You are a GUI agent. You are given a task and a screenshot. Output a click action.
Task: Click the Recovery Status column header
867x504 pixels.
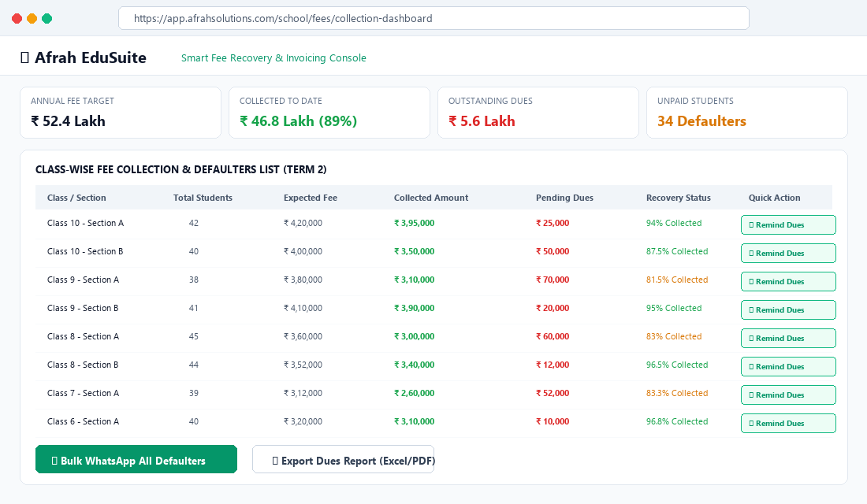[x=679, y=198]
